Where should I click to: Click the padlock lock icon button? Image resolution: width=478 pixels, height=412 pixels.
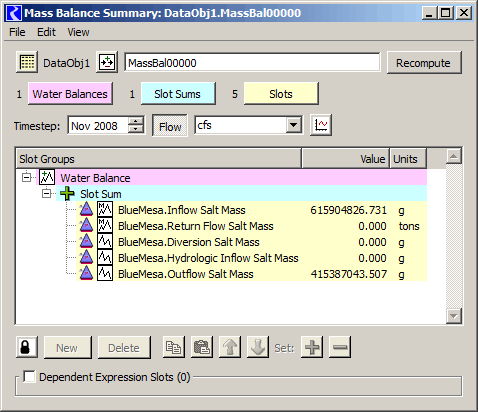click(x=27, y=347)
